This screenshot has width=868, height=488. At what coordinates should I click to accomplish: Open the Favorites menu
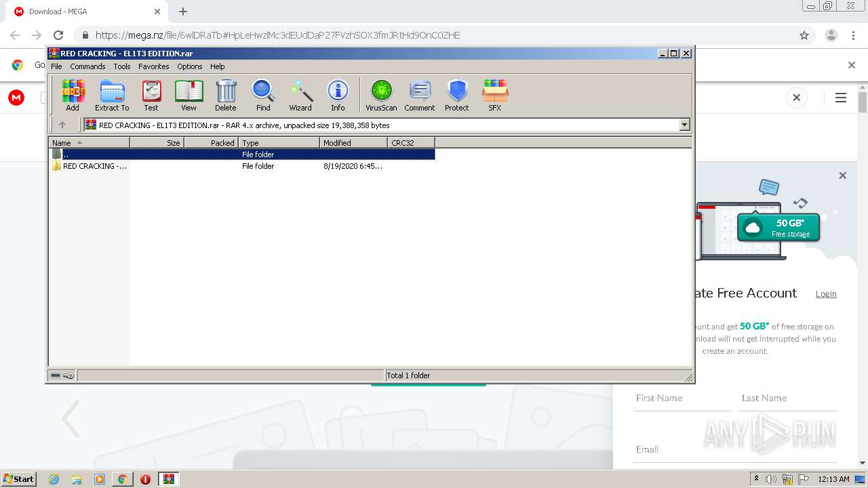154,66
